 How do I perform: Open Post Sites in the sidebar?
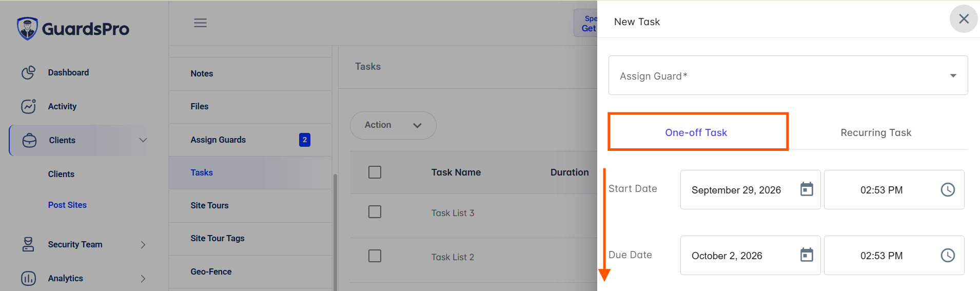(67, 205)
